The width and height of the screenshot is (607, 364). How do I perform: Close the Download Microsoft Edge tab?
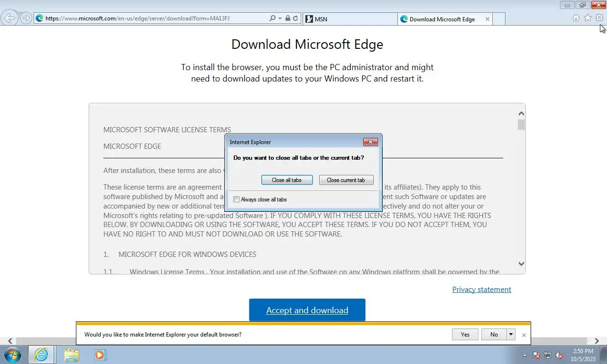pyautogui.click(x=487, y=19)
